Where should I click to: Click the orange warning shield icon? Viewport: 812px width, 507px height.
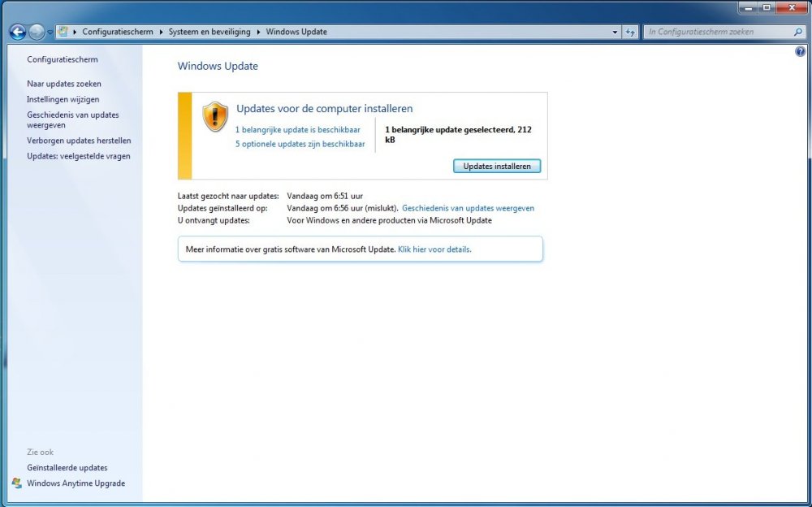(215, 117)
